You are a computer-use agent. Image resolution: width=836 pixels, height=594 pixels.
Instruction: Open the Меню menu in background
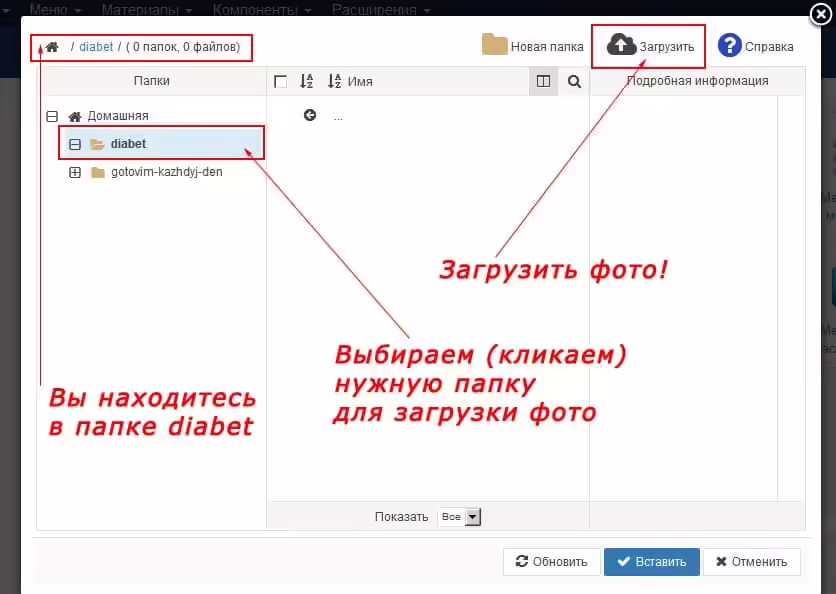(x=55, y=9)
